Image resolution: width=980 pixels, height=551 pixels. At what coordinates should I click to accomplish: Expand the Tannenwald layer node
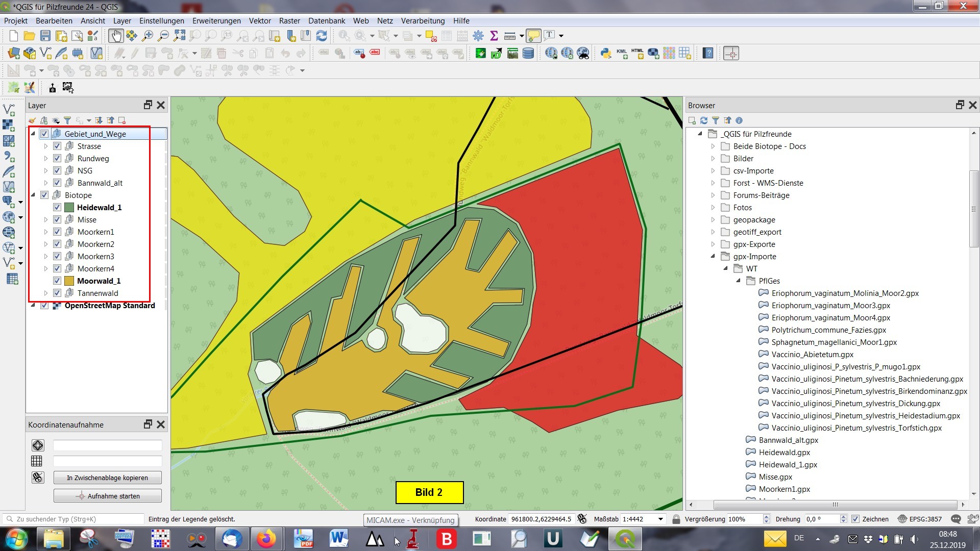[46, 293]
